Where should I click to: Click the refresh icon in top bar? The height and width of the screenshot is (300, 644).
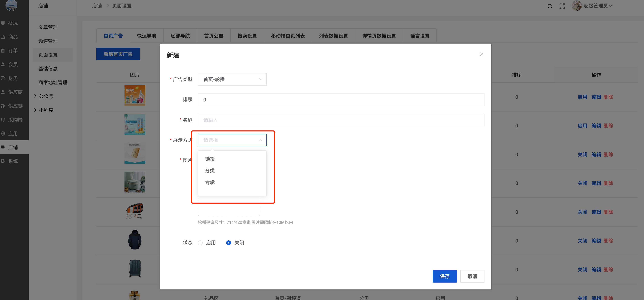point(550,6)
